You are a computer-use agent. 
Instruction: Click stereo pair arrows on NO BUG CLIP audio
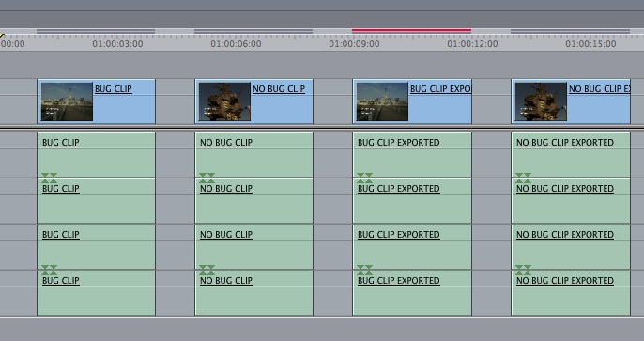point(207,178)
